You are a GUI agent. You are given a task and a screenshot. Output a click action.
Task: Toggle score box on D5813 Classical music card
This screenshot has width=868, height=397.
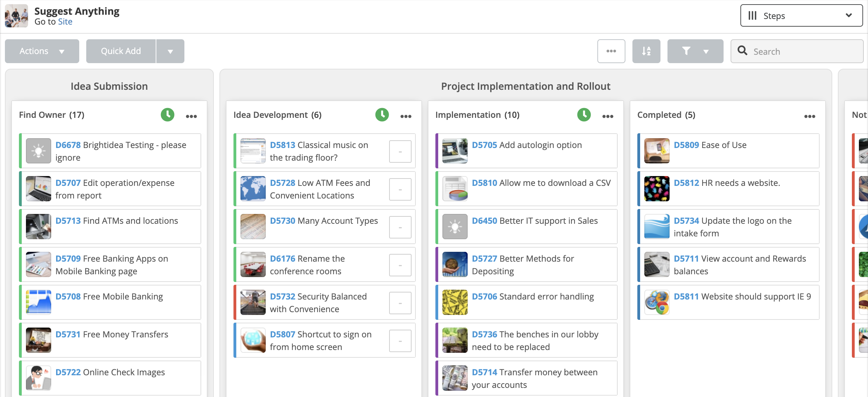click(x=400, y=152)
